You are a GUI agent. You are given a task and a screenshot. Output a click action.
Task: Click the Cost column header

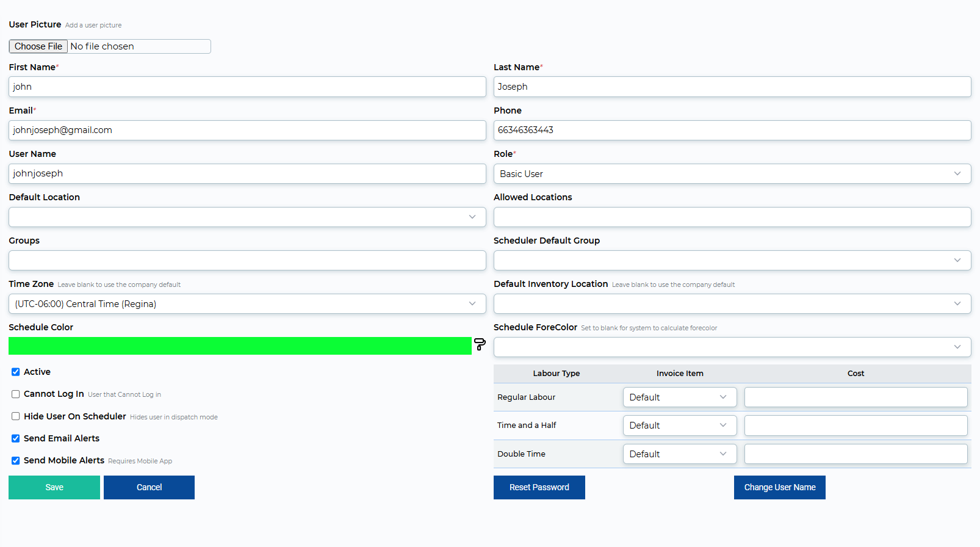click(856, 374)
